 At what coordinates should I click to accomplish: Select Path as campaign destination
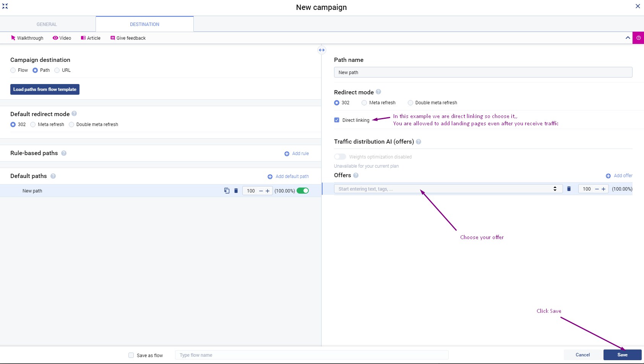tap(35, 70)
